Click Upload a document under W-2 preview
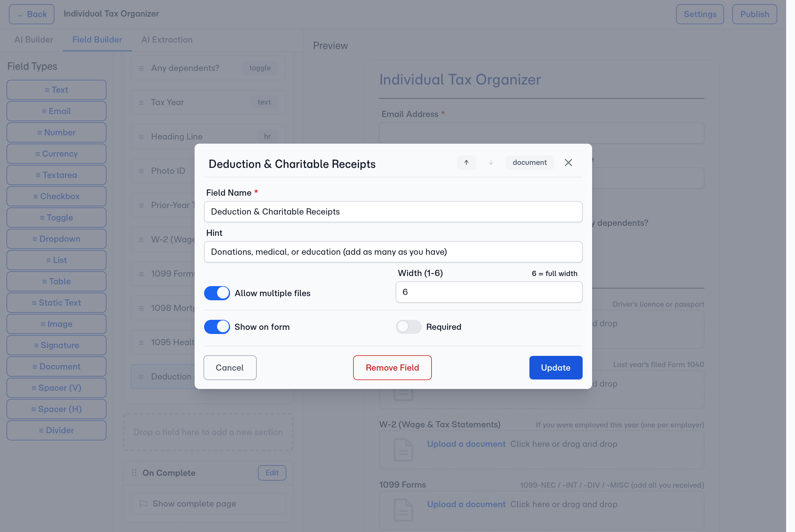Viewport: 795px width, 532px height. (466, 444)
